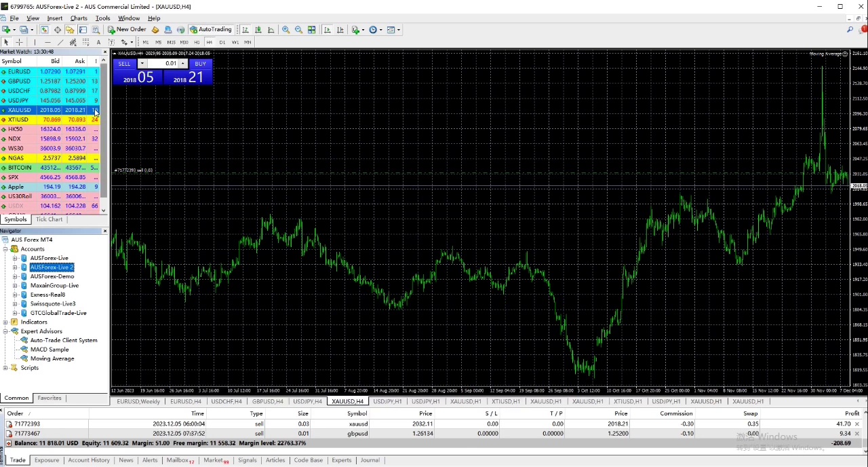Draw a vertical line tool
The height and width of the screenshot is (467, 868).
click(x=35, y=42)
